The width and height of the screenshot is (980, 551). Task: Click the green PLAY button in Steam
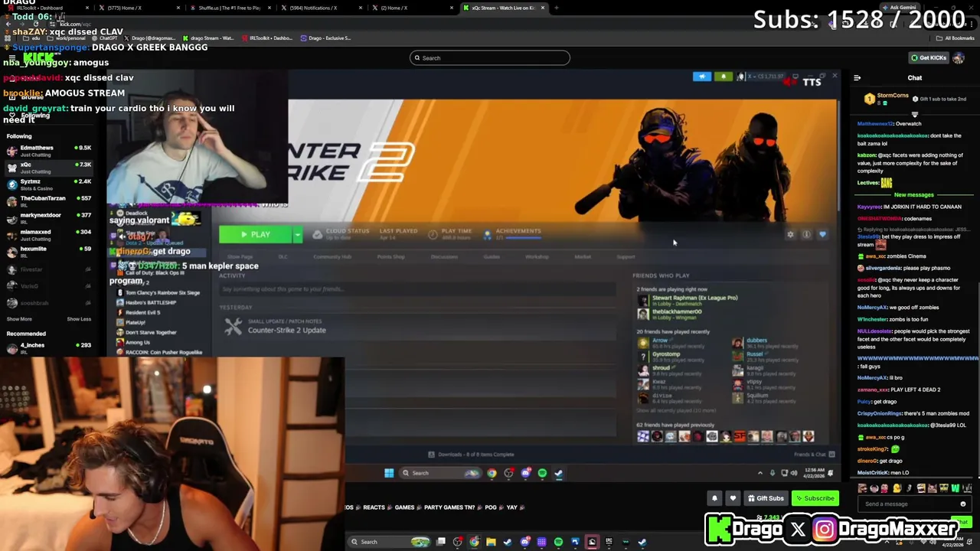tap(255, 235)
